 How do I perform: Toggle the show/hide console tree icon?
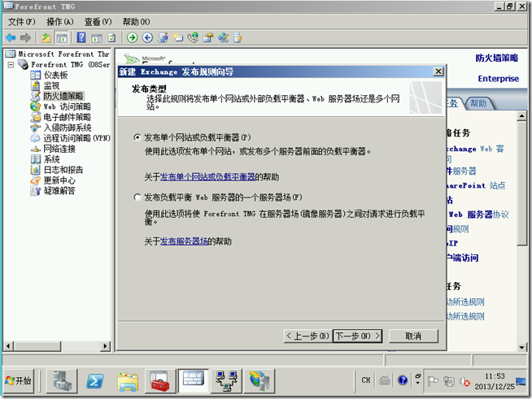(x=62, y=37)
